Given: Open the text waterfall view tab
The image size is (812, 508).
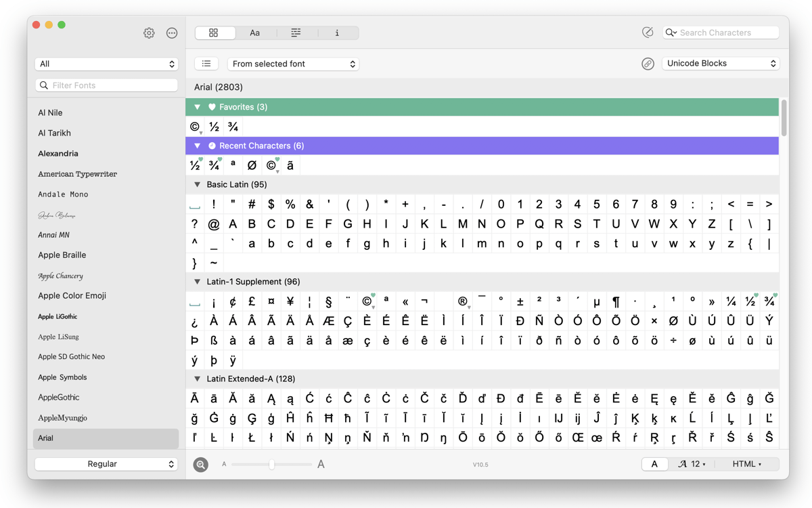Looking at the screenshot, I should (x=296, y=33).
